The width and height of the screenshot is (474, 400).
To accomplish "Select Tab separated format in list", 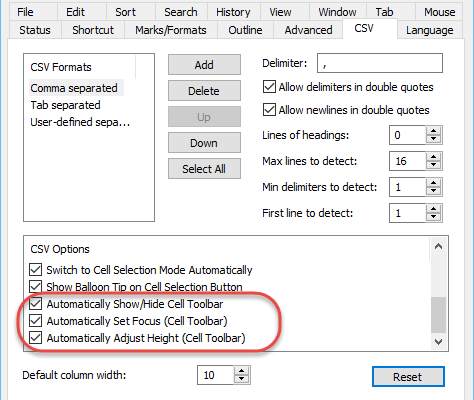I will click(x=65, y=105).
